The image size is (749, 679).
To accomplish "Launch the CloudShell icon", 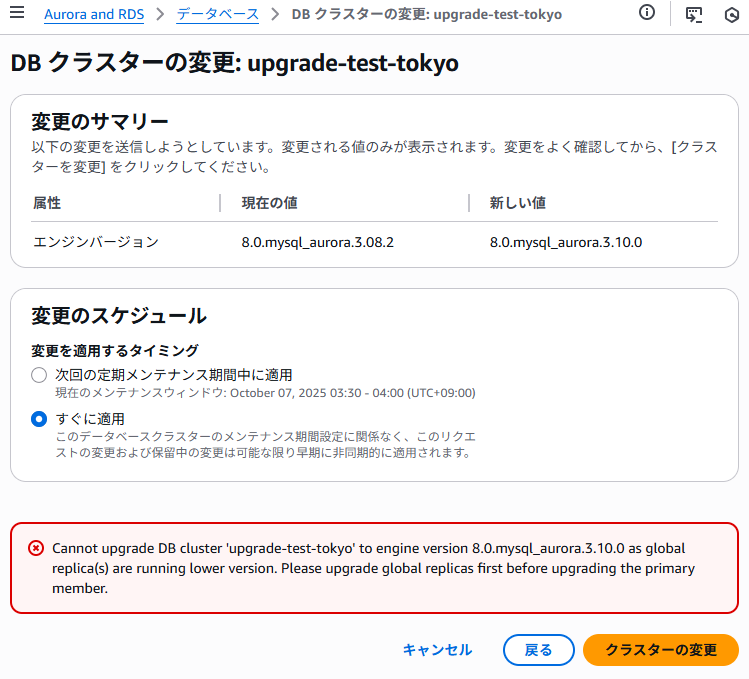I will click(694, 14).
